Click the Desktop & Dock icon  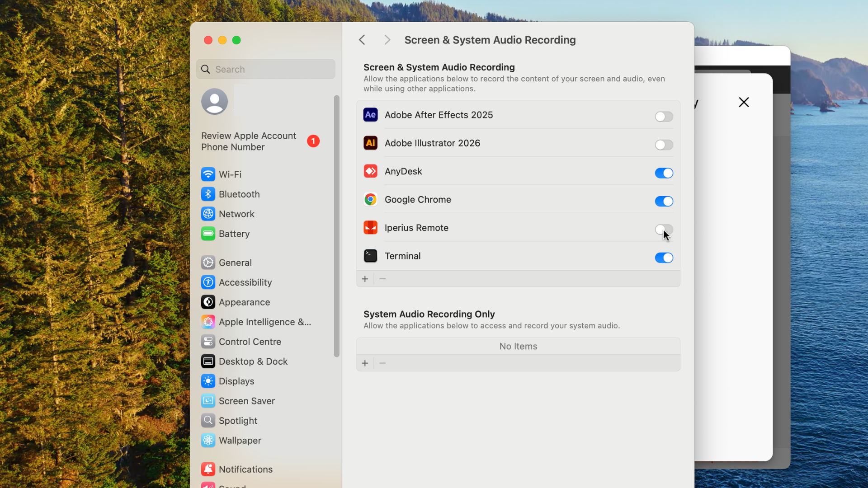208,361
